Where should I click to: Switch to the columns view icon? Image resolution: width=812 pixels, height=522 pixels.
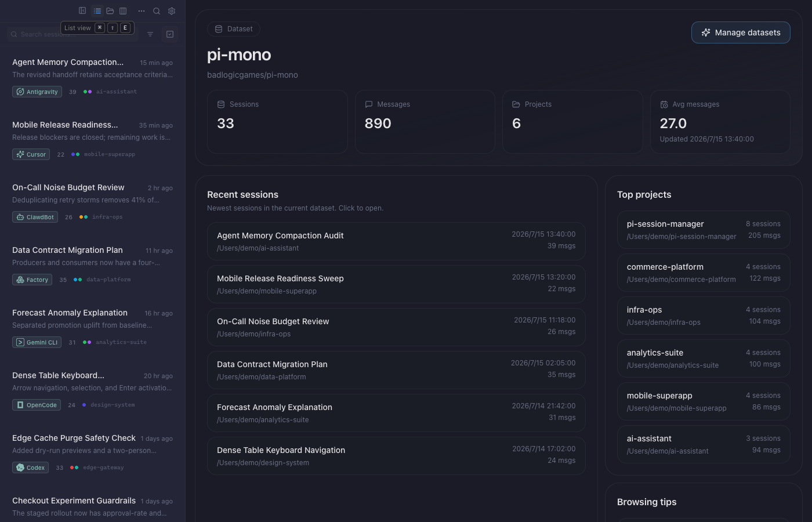click(x=123, y=11)
